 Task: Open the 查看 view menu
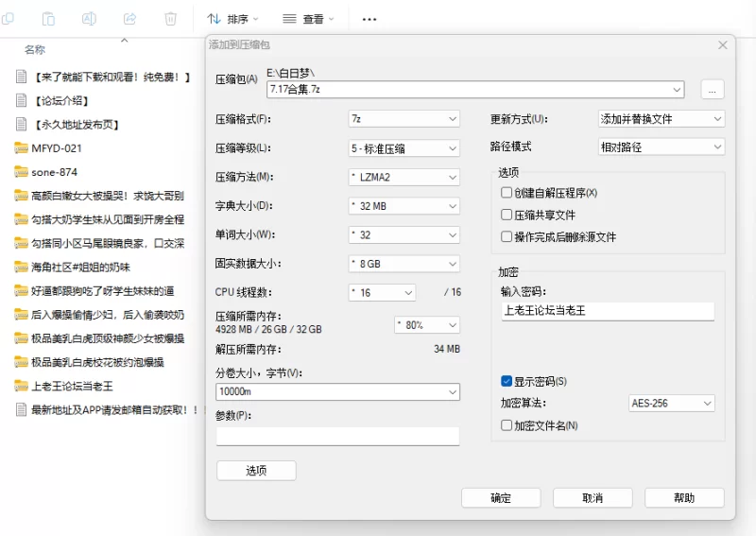click(308, 19)
